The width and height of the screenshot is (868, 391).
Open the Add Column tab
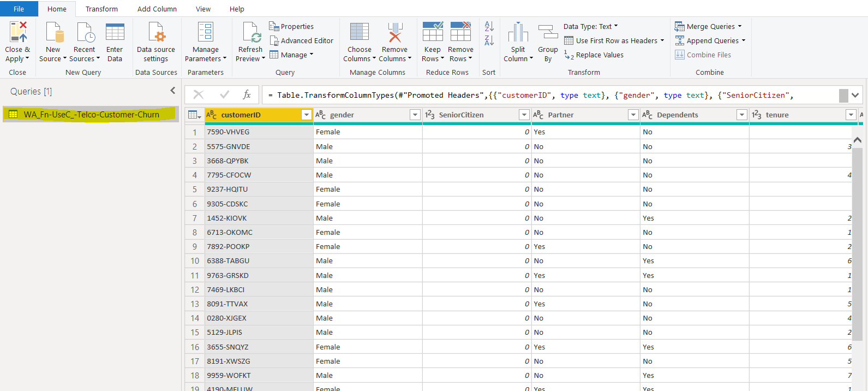(157, 9)
